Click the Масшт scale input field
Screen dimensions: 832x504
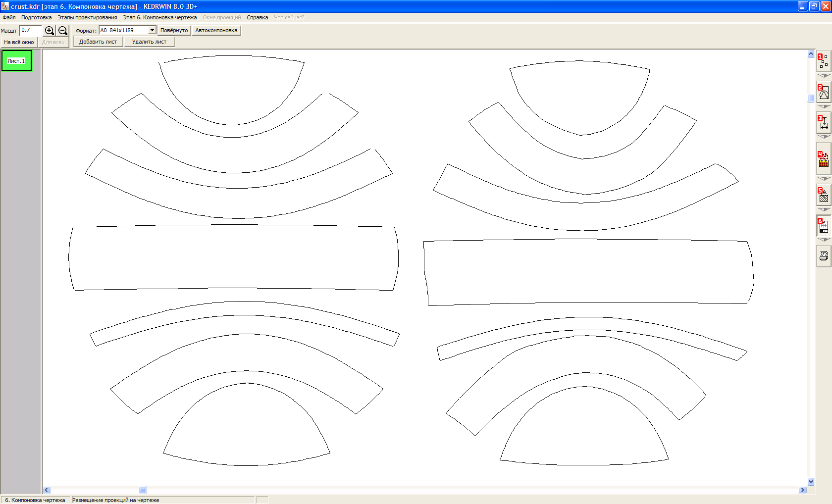coord(31,30)
